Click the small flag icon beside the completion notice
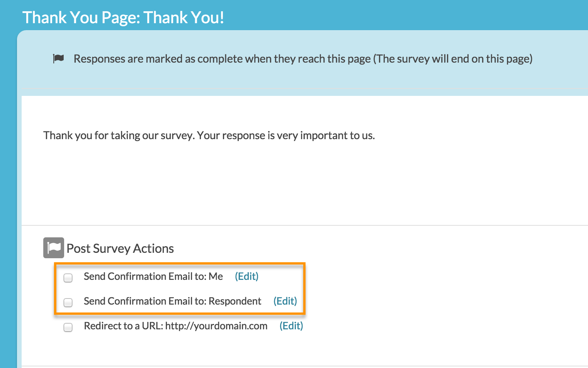 coord(58,59)
